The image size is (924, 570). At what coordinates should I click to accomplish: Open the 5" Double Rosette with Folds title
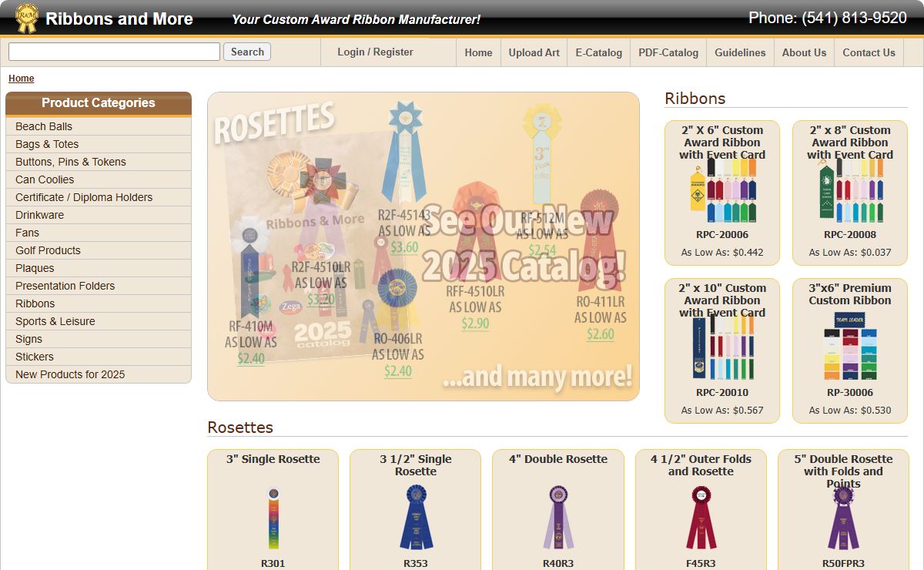843,471
